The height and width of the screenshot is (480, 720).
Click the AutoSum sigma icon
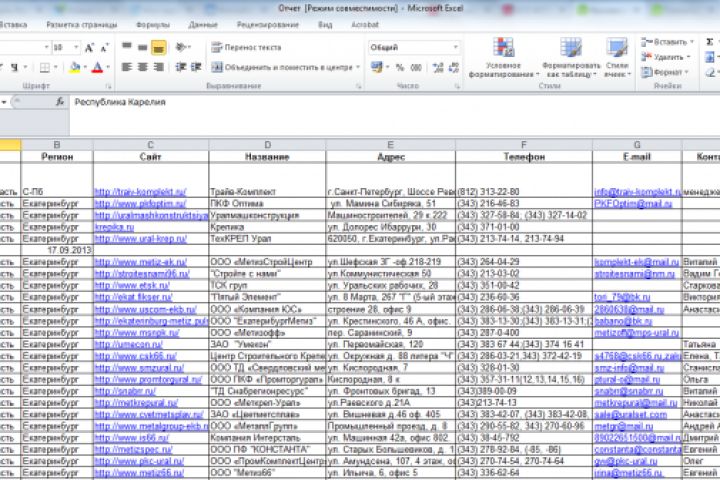coord(710,42)
